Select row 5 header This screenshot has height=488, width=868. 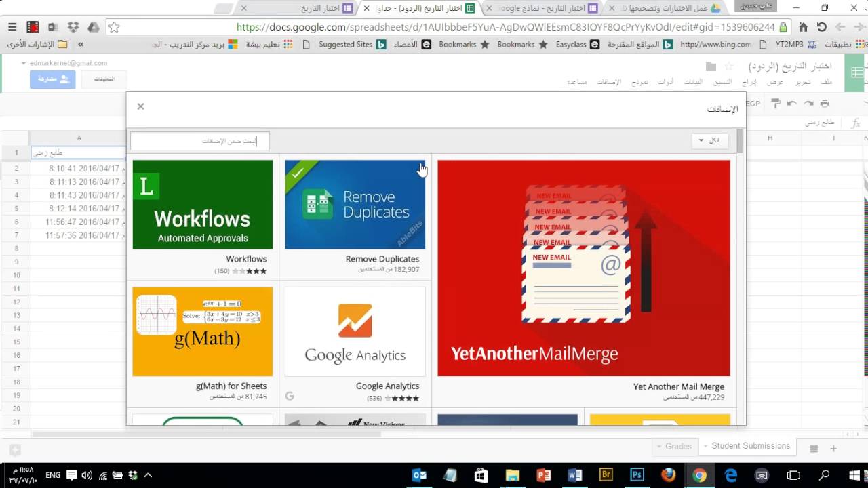[x=16, y=209]
